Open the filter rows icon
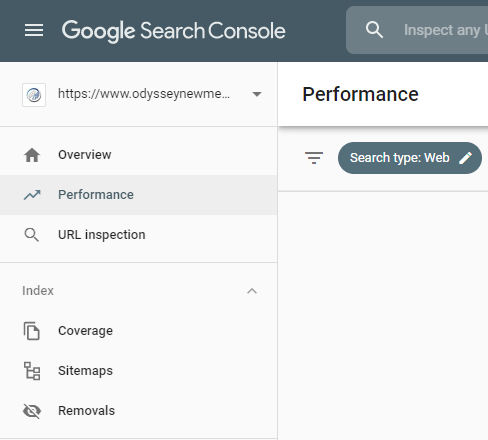Viewport: 488px width, 440px height. tap(314, 158)
